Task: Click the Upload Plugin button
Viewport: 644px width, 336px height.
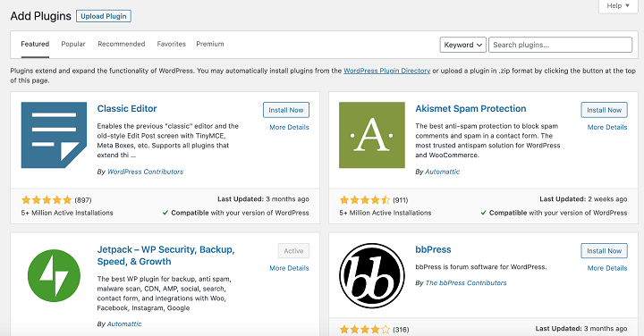Action: coord(104,16)
